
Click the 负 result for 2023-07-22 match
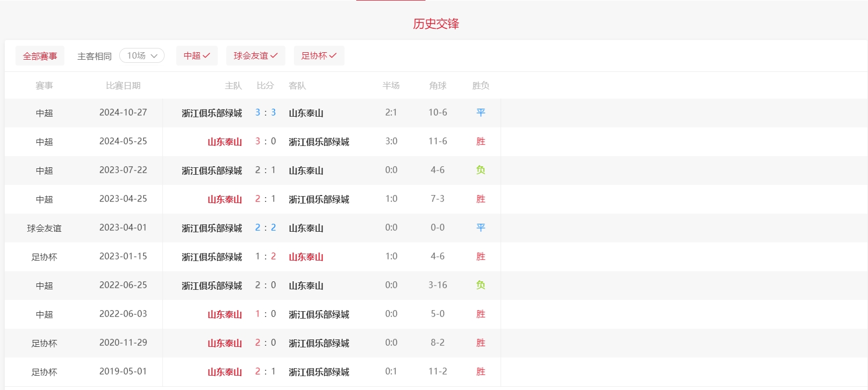click(480, 170)
